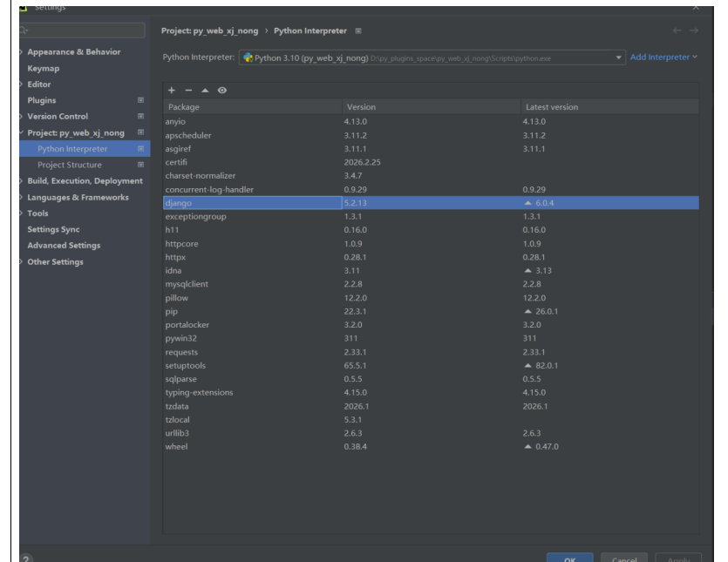Image resolution: width=728 pixels, height=562 pixels.
Task: Click the forward navigation arrow
Action: tap(694, 30)
